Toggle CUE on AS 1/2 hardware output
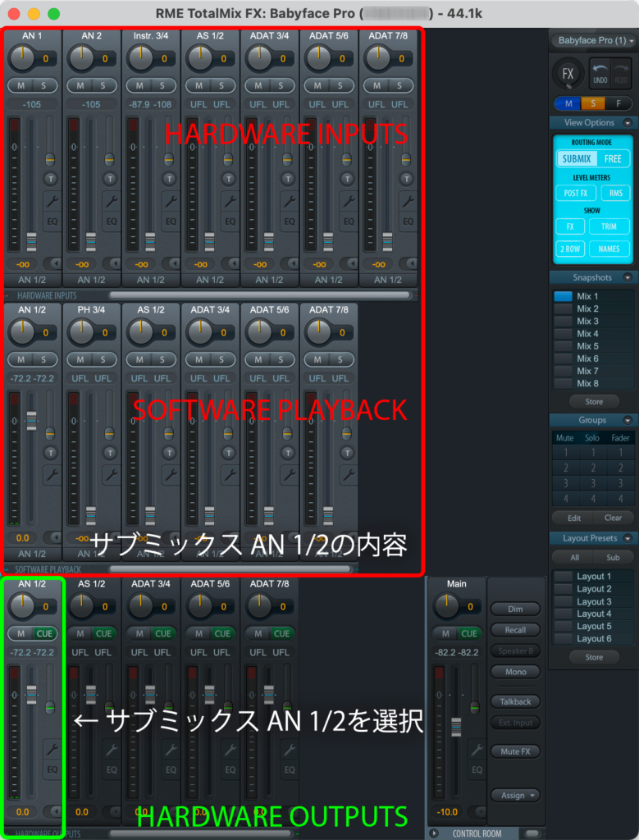The width and height of the screenshot is (639, 840). (103, 634)
